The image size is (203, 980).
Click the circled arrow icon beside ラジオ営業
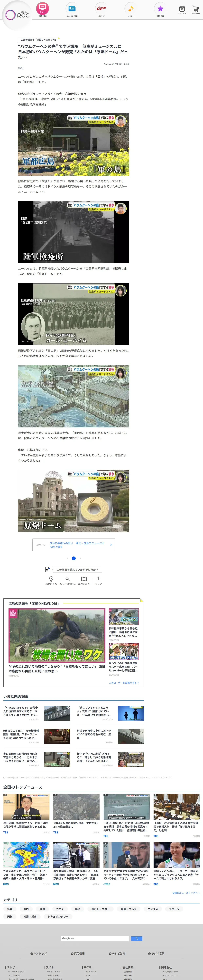coord(150,953)
